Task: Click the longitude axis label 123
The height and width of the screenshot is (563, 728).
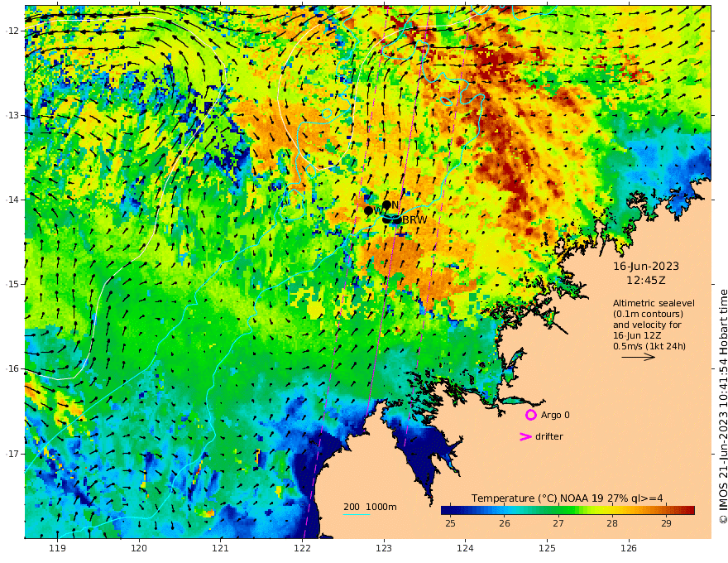Action: click(384, 549)
